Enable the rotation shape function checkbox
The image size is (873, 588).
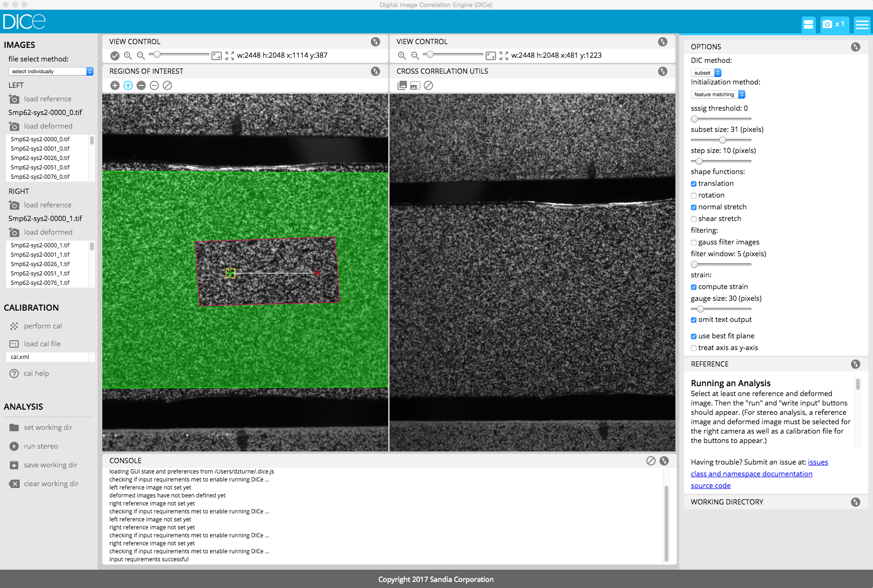pos(694,196)
